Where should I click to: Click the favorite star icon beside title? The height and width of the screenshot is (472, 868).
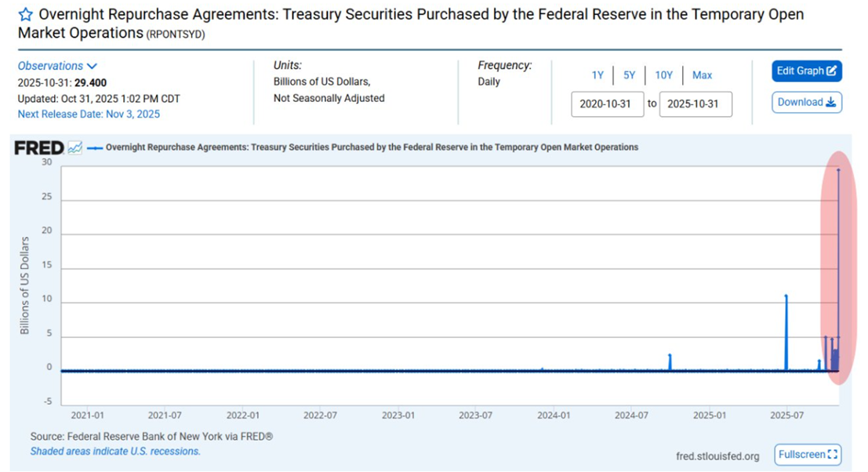click(26, 15)
